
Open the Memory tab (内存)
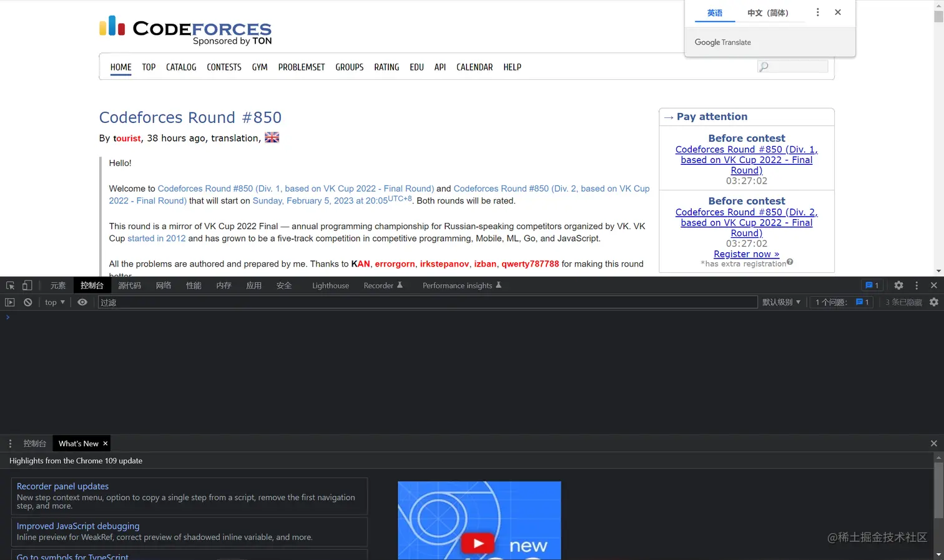point(224,285)
